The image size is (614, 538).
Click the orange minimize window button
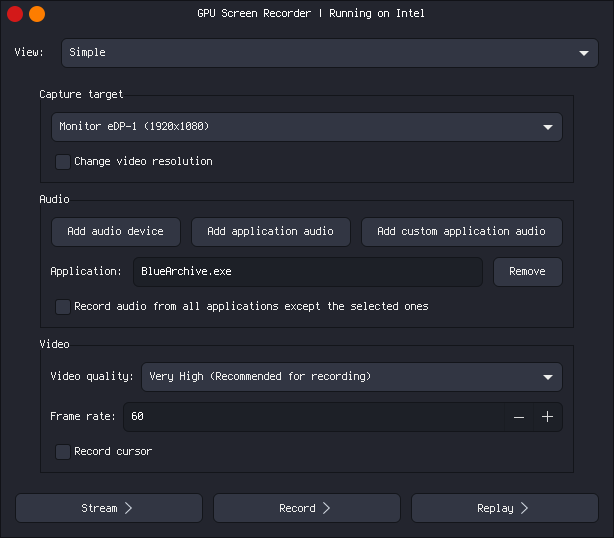click(37, 14)
